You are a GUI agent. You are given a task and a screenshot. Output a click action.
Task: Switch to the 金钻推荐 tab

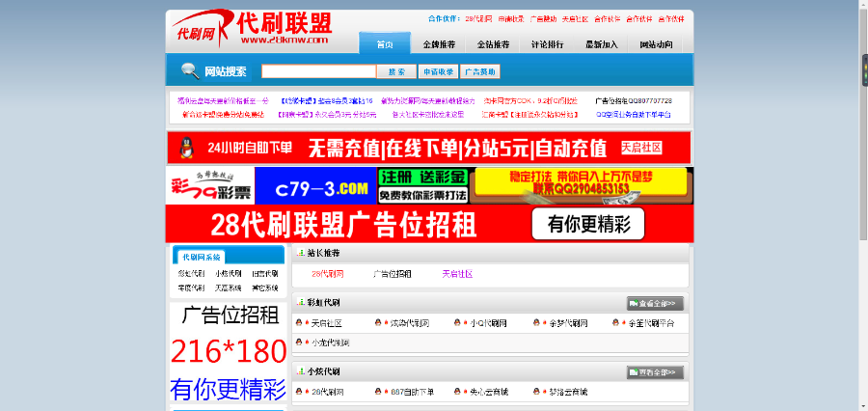pyautogui.click(x=493, y=45)
